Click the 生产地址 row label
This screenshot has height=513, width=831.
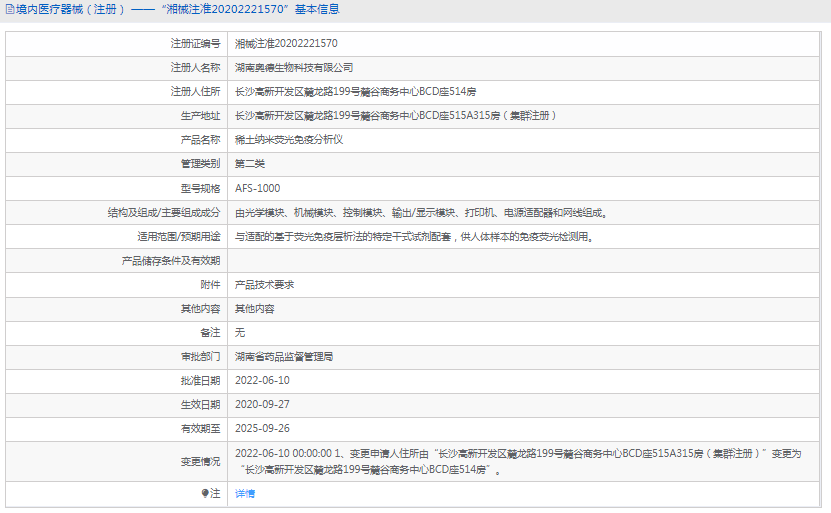(x=200, y=116)
